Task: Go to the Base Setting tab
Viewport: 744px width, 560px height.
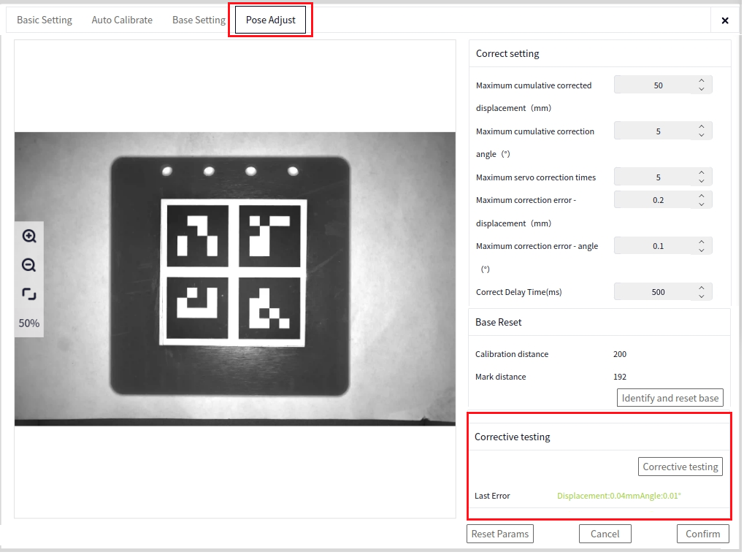Action: pos(199,20)
